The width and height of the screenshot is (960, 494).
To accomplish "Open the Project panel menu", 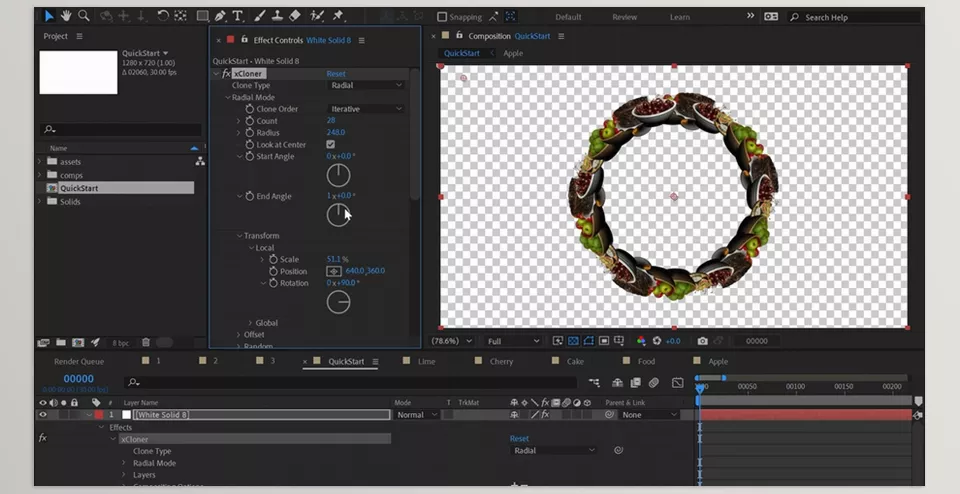I will [x=80, y=36].
